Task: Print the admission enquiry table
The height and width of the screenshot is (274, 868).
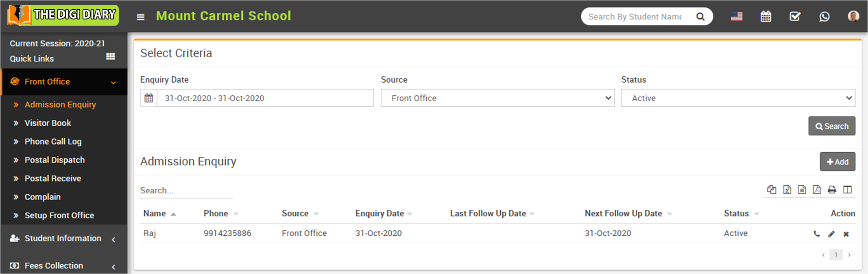Action: click(832, 190)
